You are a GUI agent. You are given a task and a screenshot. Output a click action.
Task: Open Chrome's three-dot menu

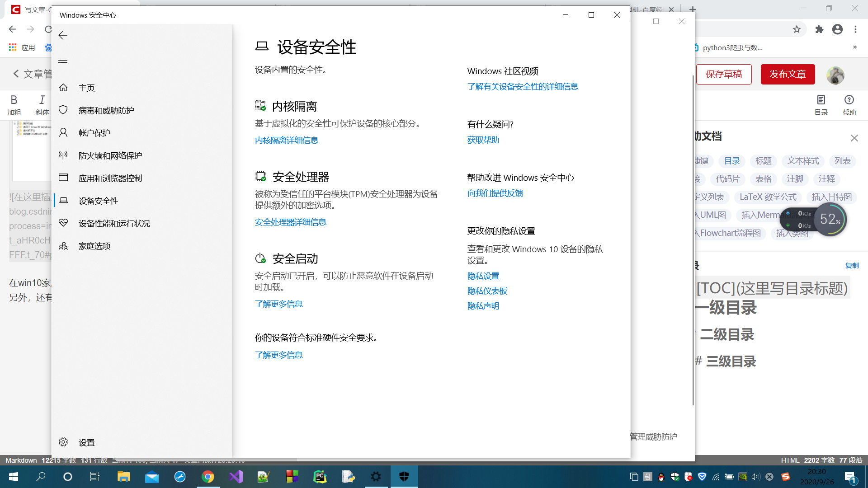[855, 29]
